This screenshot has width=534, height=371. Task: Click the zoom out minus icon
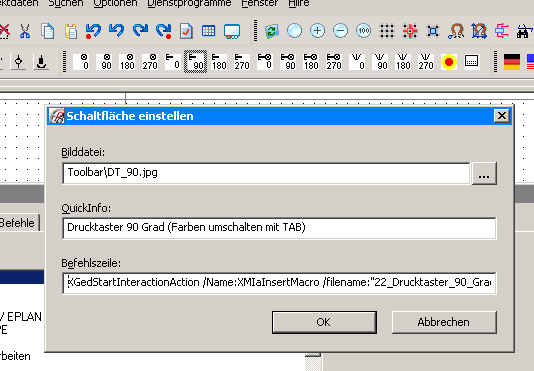point(340,31)
